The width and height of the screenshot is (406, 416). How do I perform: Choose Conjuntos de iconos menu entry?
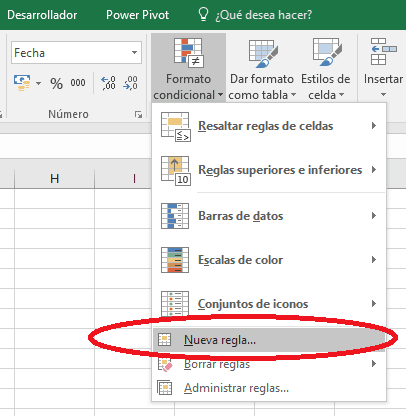(x=269, y=304)
